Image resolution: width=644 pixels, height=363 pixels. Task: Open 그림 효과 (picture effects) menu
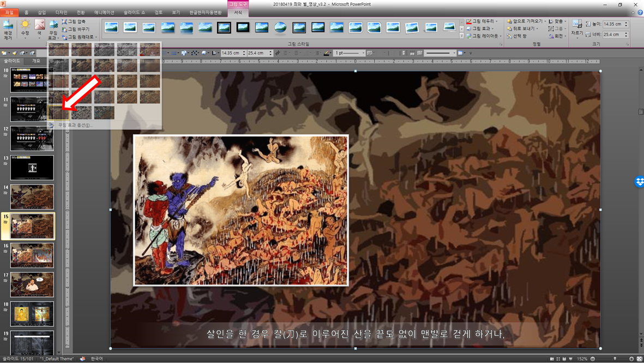pos(480,29)
